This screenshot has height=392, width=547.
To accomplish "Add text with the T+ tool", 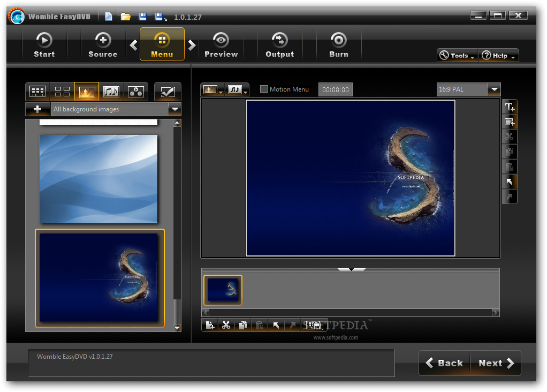I will pyautogui.click(x=510, y=107).
